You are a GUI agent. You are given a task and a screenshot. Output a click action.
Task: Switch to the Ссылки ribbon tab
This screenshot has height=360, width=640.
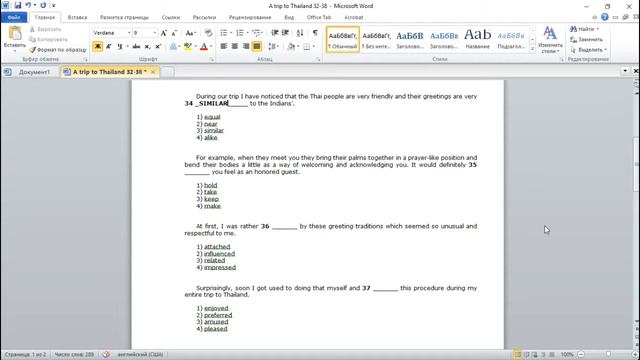click(171, 18)
